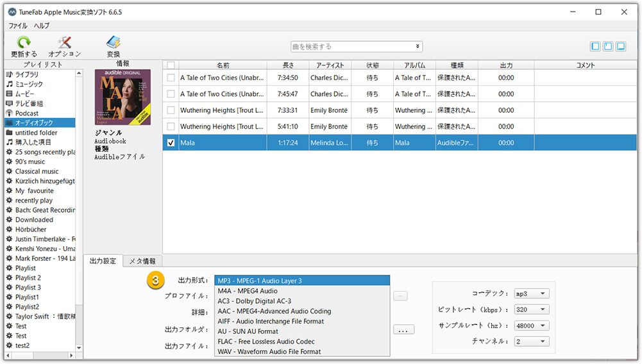Click the Emily Brontë artist cell at 7:33:31

pos(330,110)
